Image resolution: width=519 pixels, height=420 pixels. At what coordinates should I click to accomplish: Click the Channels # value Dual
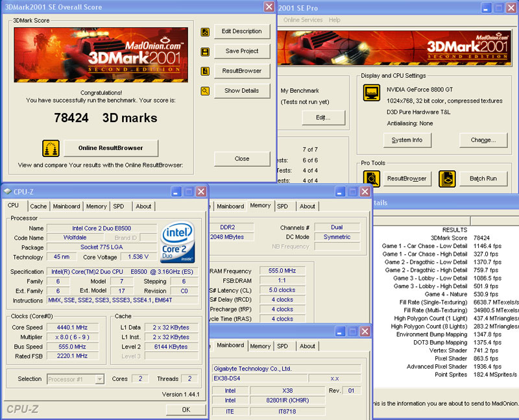[337, 227]
